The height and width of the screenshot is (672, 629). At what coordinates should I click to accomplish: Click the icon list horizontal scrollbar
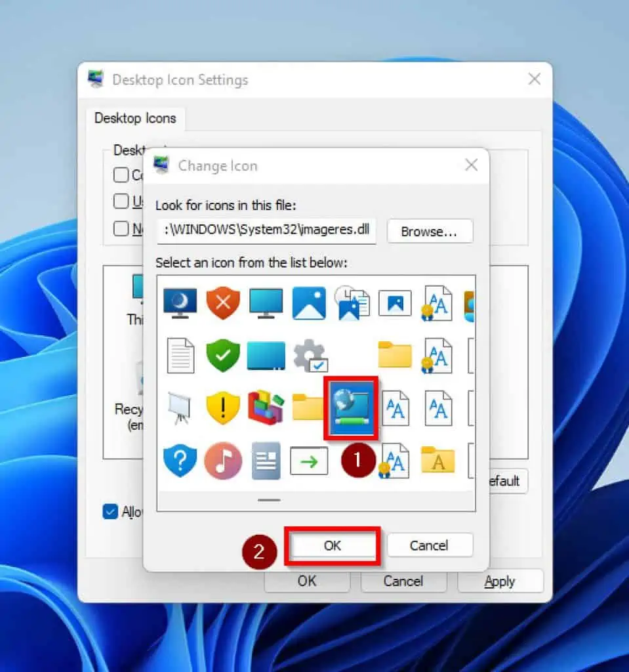(269, 501)
